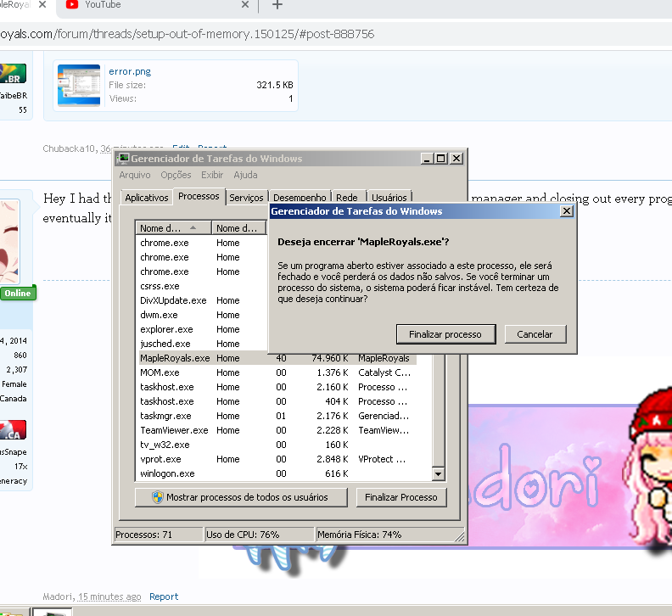This screenshot has height=616, width=672.
Task: Open the Ajuda menu in Task Manager
Action: [245, 175]
